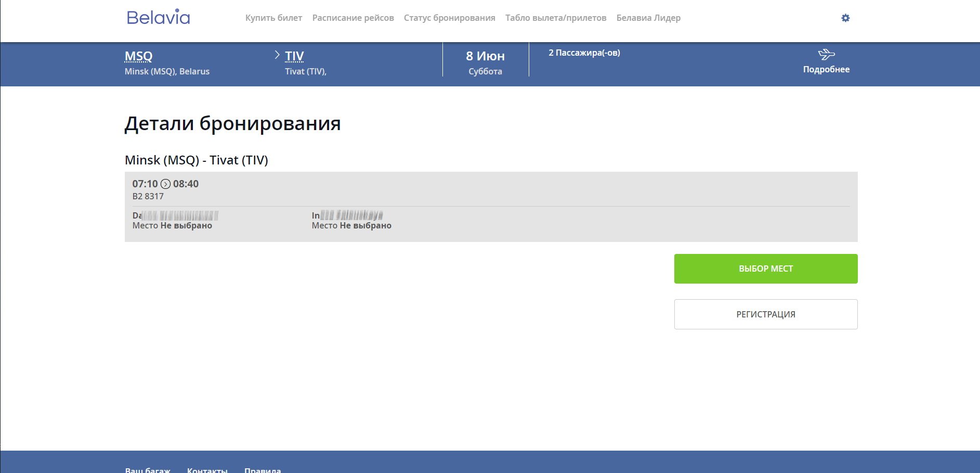Image resolution: width=980 pixels, height=473 pixels.
Task: Open Белавиа Лидер section
Action: (648, 18)
